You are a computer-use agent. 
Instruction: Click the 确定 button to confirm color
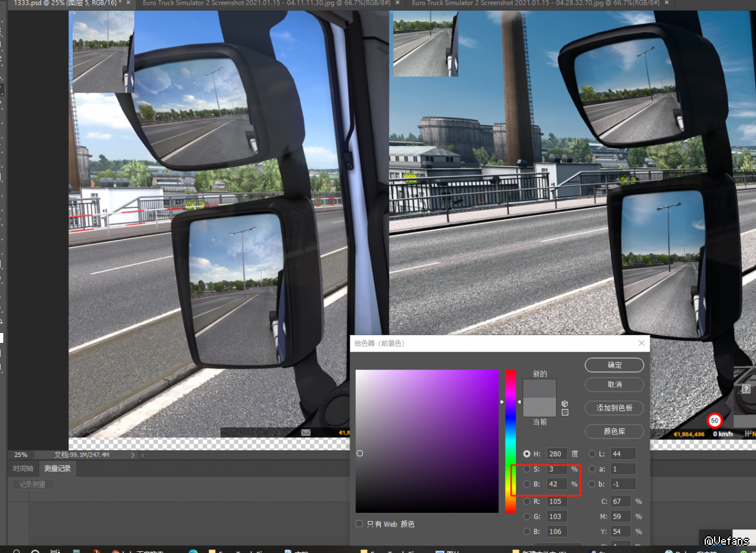[x=614, y=365]
